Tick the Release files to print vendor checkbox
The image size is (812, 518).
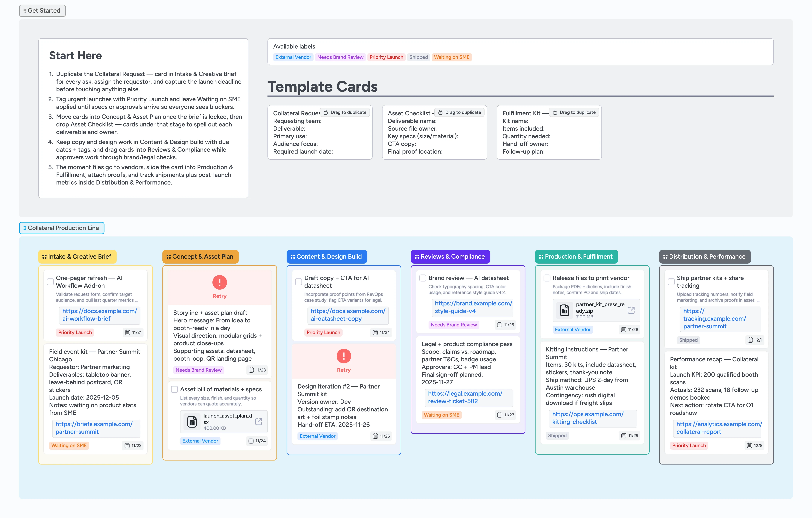547,278
